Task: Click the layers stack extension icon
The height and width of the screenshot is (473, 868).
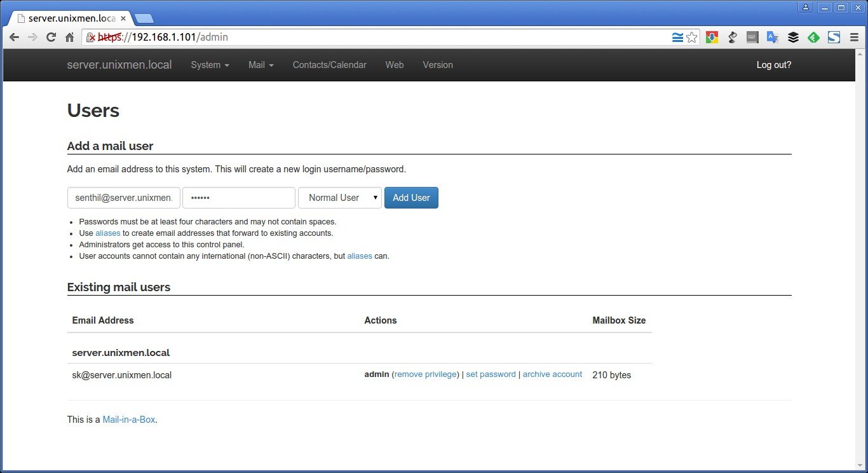Action: (x=793, y=37)
